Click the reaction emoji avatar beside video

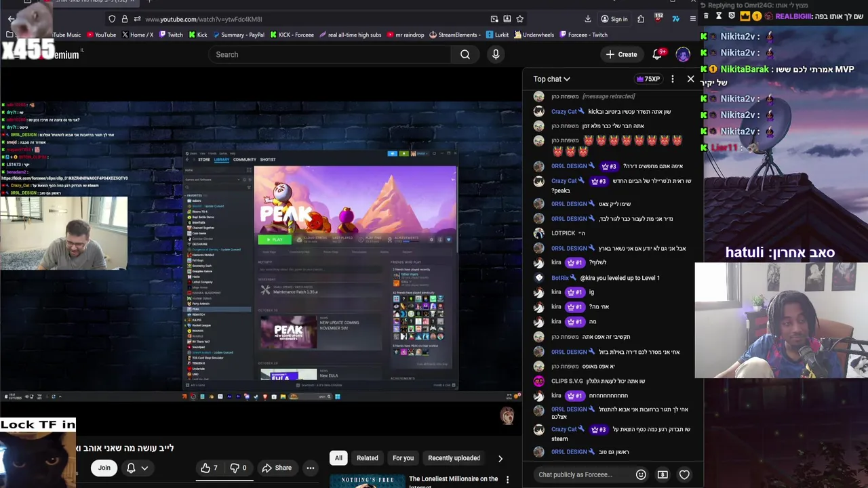coord(507,415)
